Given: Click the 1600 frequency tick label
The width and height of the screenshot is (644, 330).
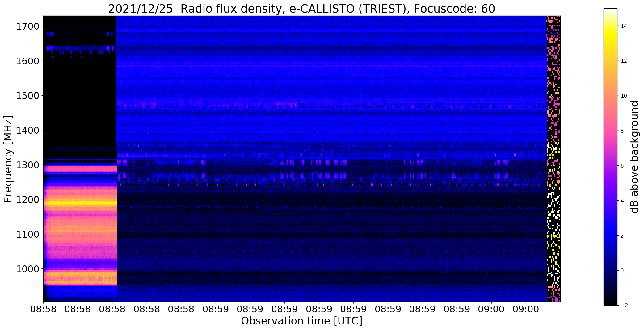Looking at the screenshot, I should click(x=27, y=61).
